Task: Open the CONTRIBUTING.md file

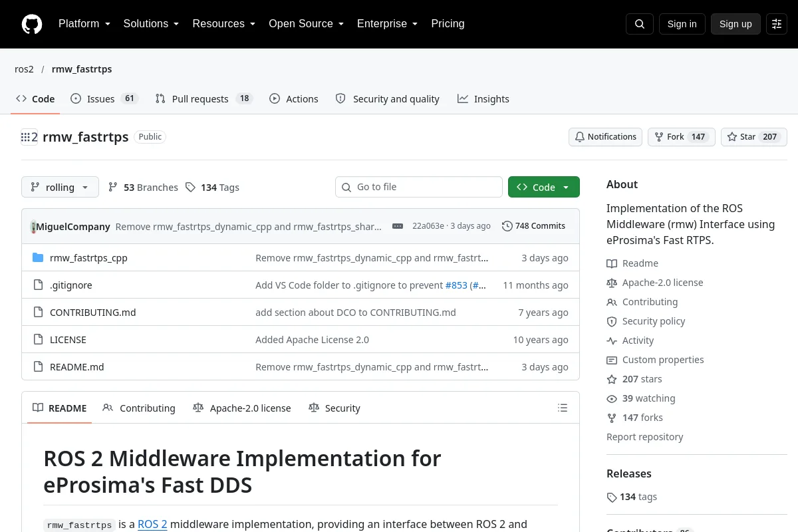Action: tap(92, 313)
